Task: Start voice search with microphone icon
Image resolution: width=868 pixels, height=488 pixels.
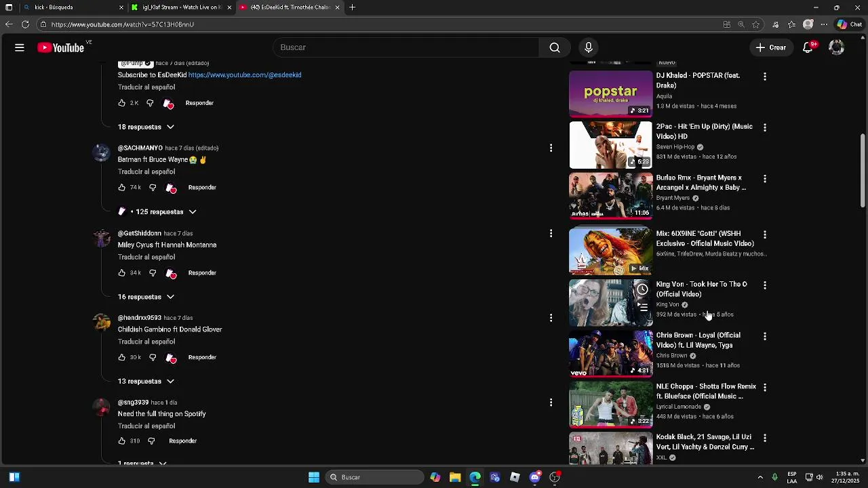Action: click(589, 47)
